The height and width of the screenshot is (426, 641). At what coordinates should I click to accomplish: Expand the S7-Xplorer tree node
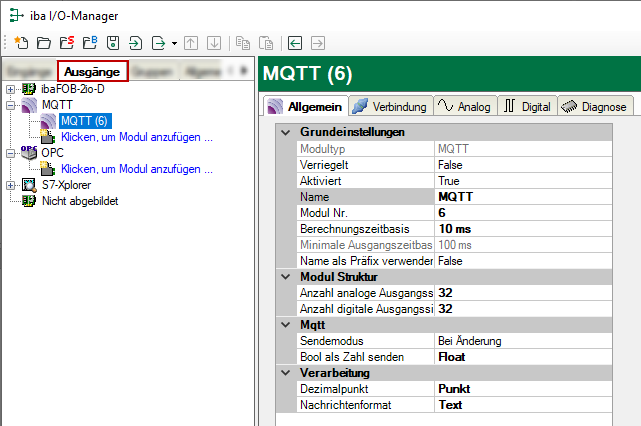(11, 185)
